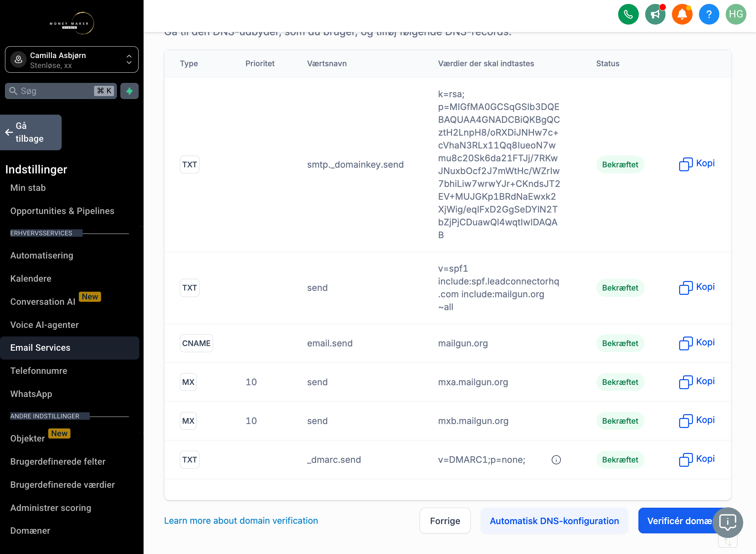
Task: Copy the SPF send TXT record
Action: (x=697, y=287)
